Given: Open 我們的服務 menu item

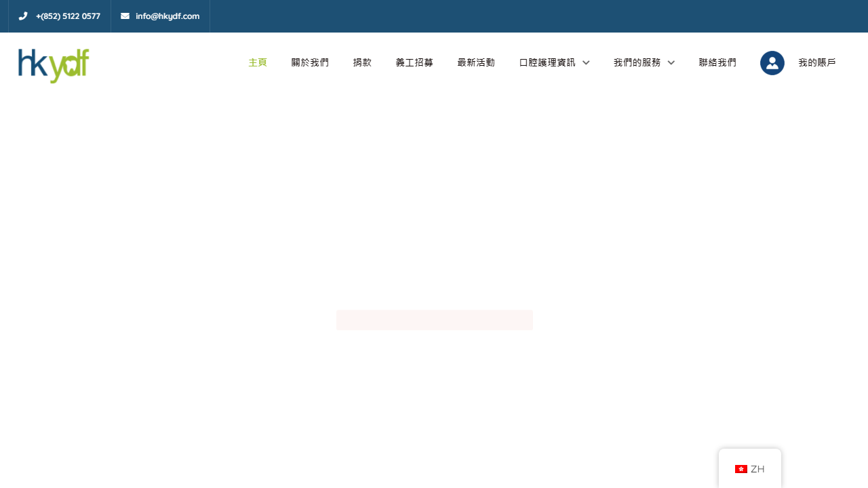Looking at the screenshot, I should tap(637, 62).
